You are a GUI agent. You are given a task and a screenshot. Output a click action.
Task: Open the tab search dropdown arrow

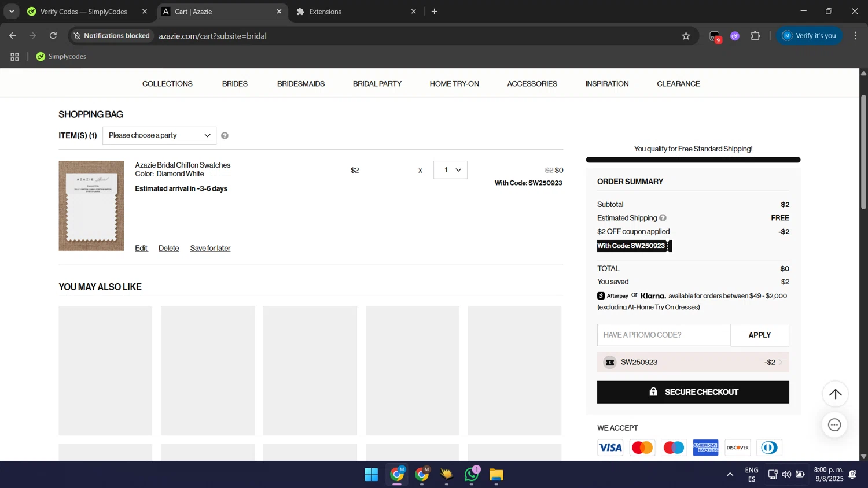pyautogui.click(x=12, y=12)
